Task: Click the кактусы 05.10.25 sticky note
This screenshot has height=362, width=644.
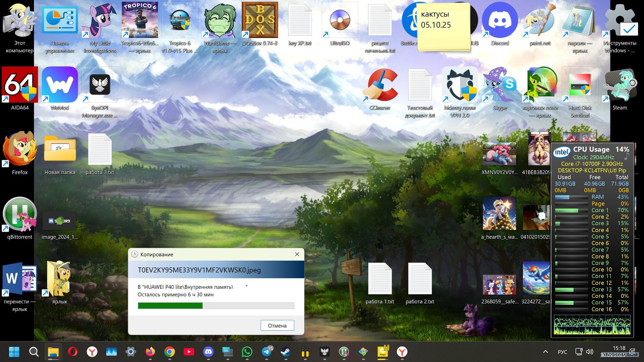Action: pos(443,27)
